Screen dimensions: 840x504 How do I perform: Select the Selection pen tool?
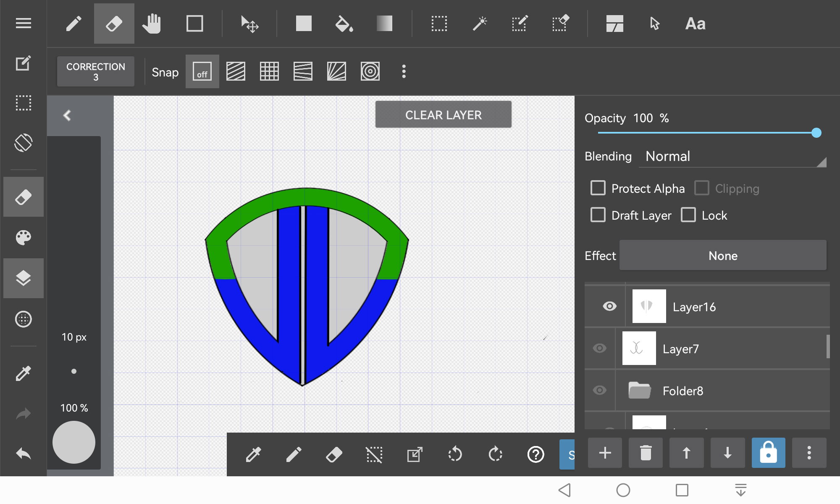click(520, 24)
